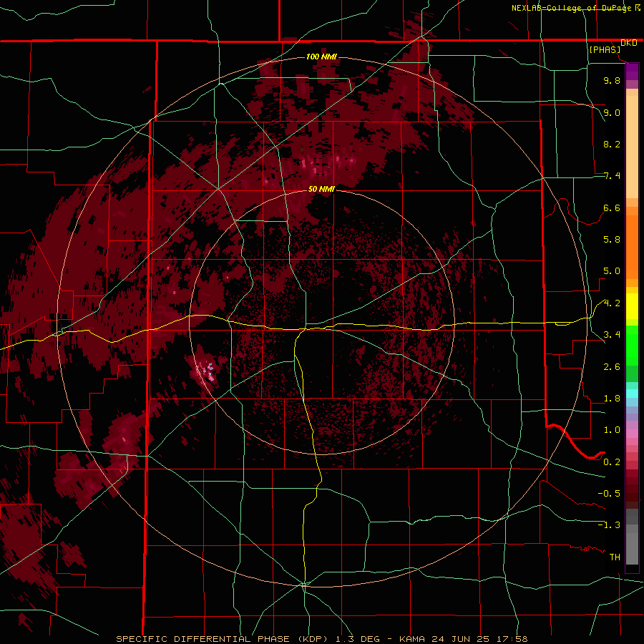
Task: Click the 4.2 value on color scale
Action: [x=612, y=303]
